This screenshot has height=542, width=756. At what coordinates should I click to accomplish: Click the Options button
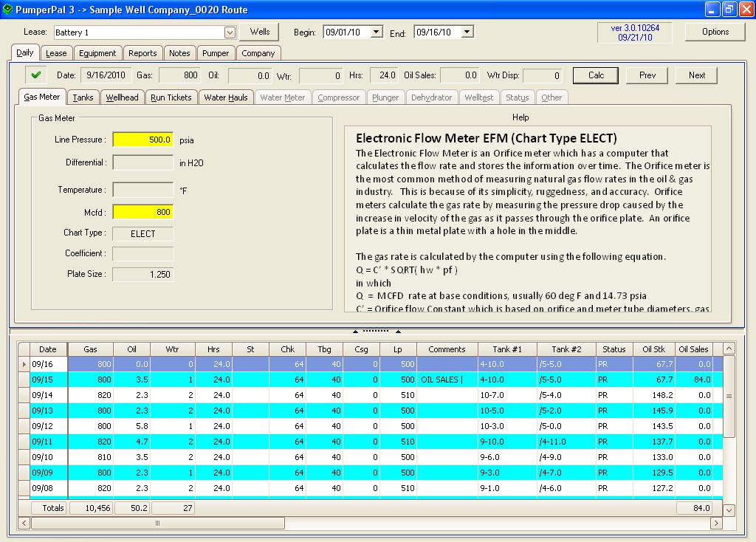coord(715,32)
